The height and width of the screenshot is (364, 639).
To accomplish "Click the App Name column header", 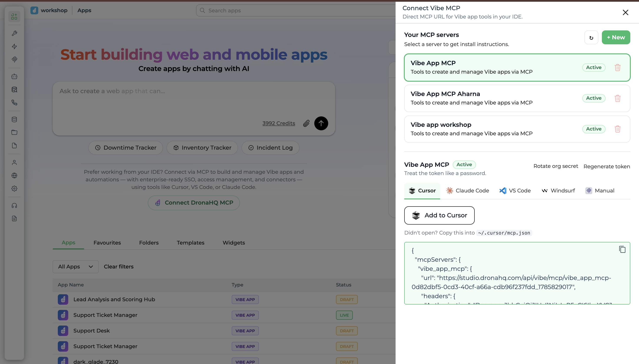I will pyautogui.click(x=71, y=285).
